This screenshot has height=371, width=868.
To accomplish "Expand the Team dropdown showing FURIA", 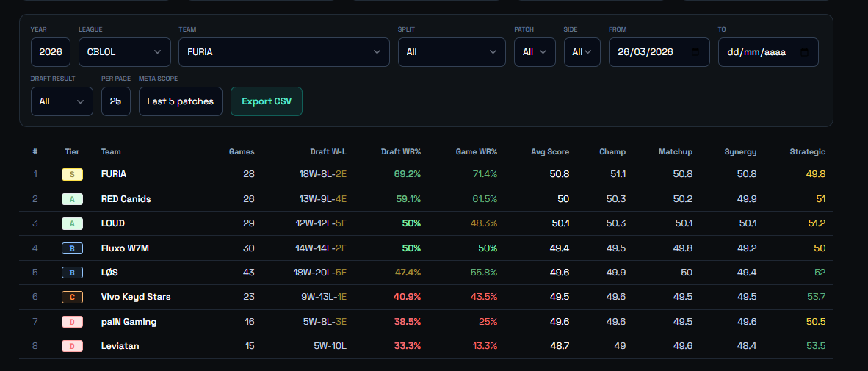I will point(284,52).
